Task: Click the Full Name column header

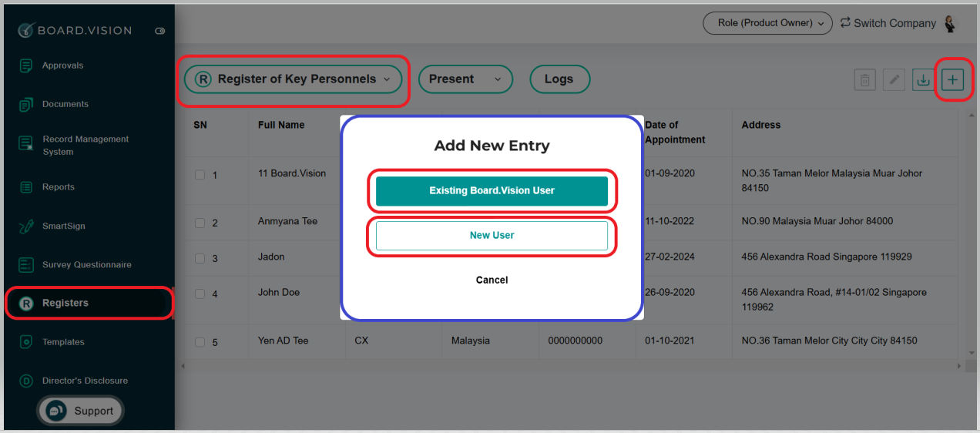Action: pos(281,125)
